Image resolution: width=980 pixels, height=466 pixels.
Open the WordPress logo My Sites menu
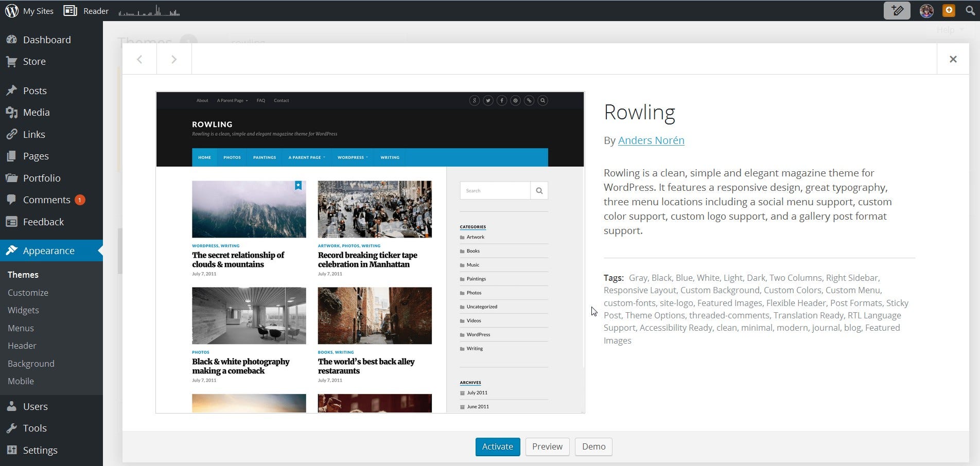click(x=29, y=11)
